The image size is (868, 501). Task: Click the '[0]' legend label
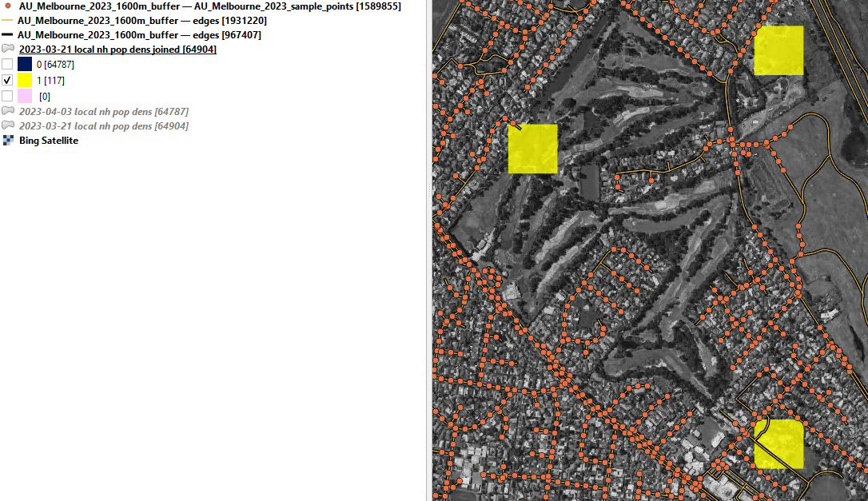[45, 97]
